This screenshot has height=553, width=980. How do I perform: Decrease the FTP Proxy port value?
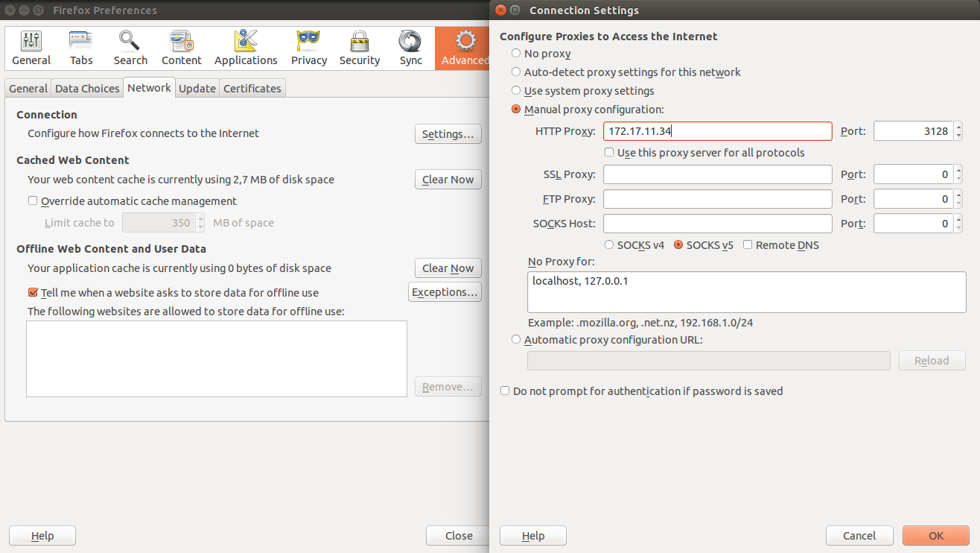[958, 203]
